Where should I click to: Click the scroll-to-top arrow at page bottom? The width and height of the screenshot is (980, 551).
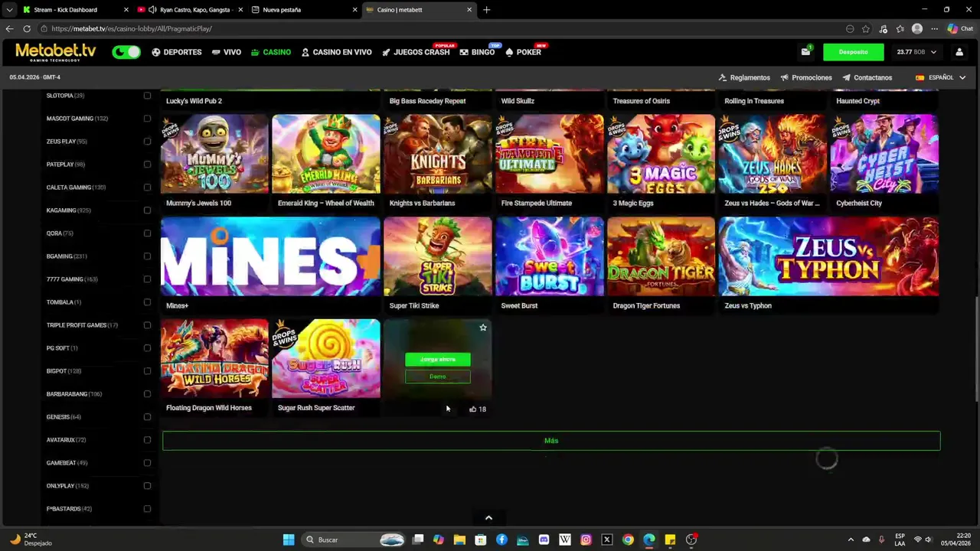(x=488, y=518)
